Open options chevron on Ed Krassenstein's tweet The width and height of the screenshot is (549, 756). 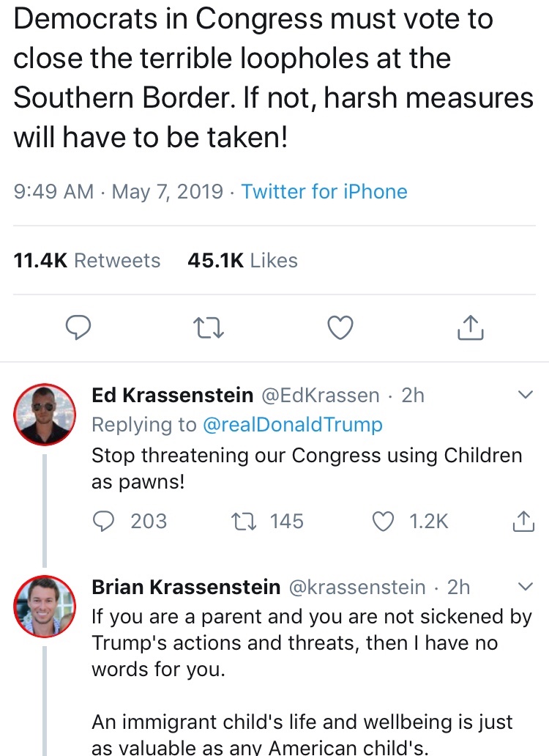click(525, 396)
